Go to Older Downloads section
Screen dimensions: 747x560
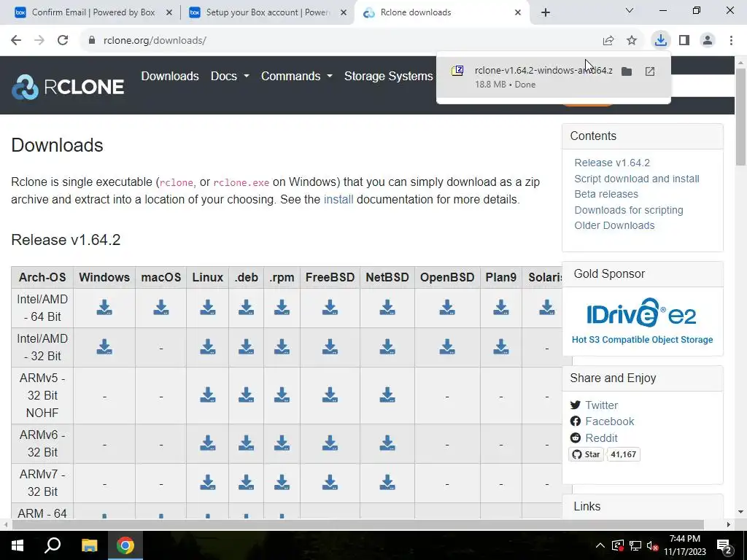point(614,226)
